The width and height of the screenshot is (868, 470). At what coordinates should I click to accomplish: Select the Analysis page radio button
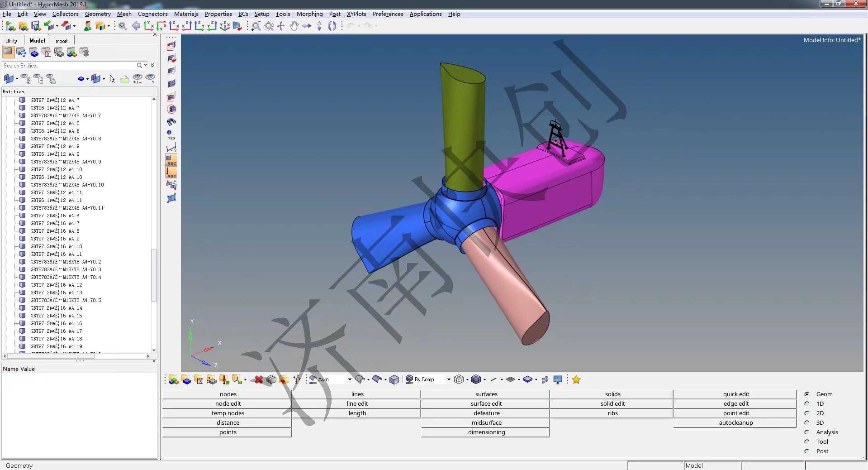(806, 432)
